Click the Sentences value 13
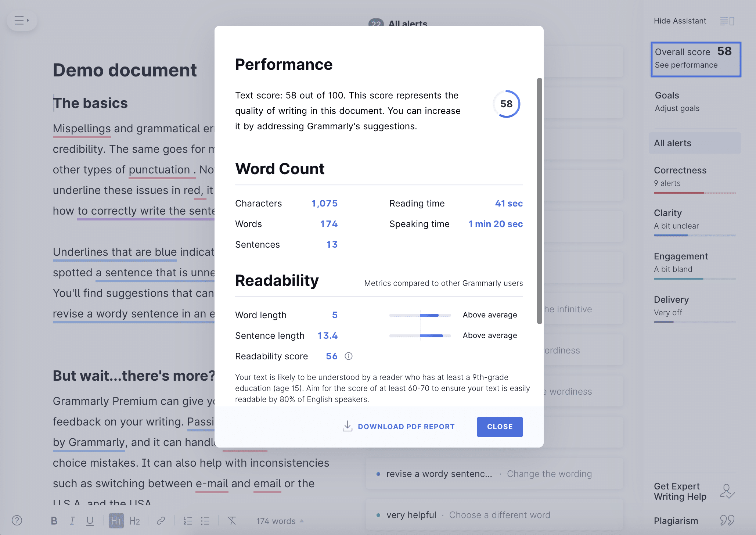Image resolution: width=756 pixels, height=535 pixels. tap(332, 244)
